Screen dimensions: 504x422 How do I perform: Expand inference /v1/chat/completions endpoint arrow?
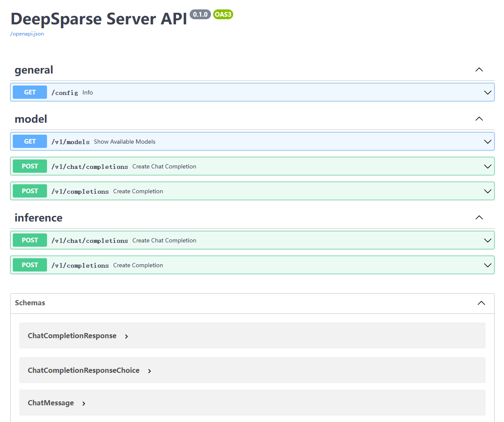pos(487,241)
